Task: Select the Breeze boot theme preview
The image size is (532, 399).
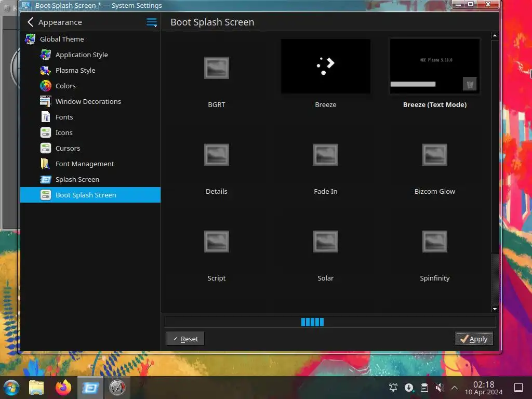Action: [325, 66]
